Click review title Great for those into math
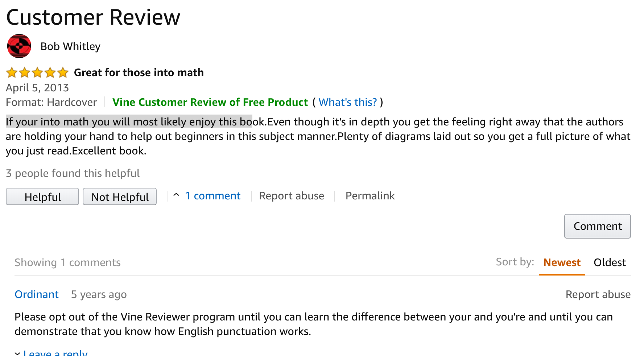Viewport: 644px width, 356px height. [139, 73]
